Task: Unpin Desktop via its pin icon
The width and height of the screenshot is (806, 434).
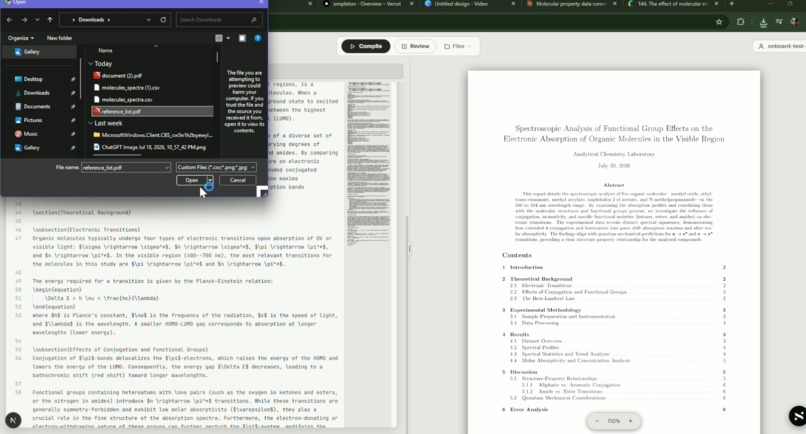Action: point(72,79)
